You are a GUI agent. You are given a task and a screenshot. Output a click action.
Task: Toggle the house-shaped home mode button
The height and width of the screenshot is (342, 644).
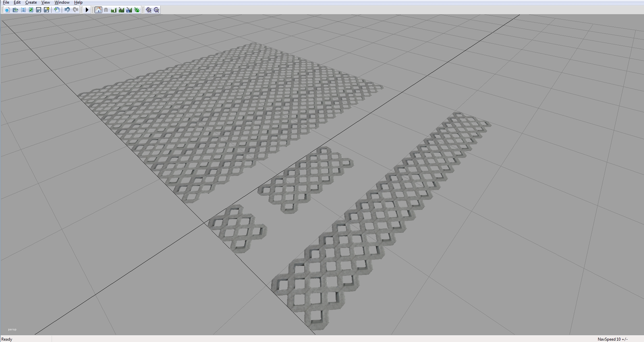(x=98, y=10)
